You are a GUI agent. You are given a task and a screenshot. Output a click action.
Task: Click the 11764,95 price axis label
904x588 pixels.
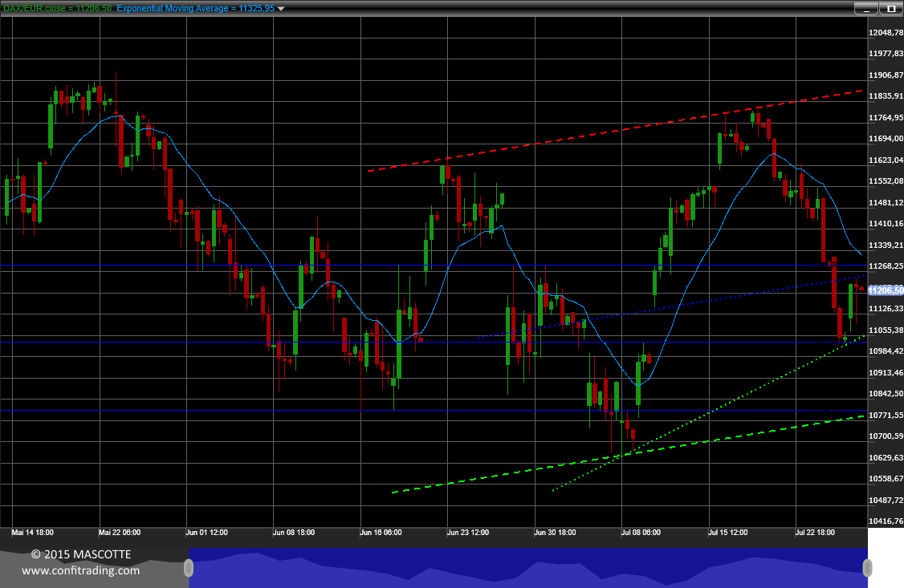[886, 118]
